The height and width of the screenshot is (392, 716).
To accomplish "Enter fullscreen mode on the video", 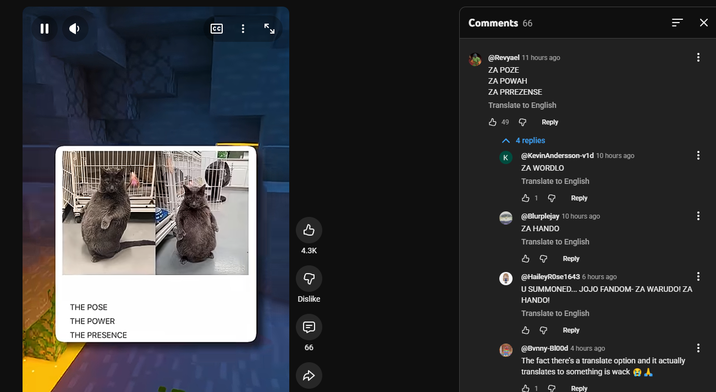I will [x=269, y=29].
